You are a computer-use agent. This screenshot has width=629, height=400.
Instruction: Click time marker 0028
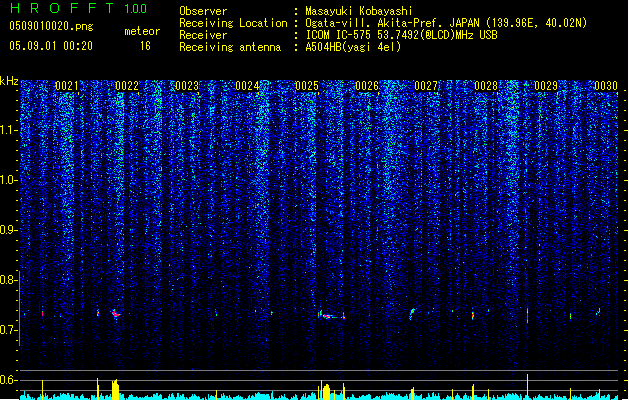click(486, 86)
